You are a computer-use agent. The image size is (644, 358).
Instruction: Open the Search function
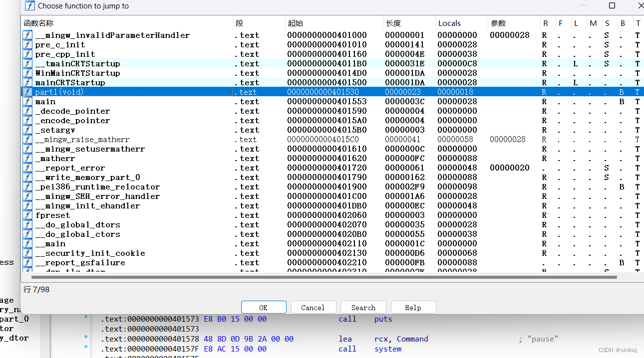coord(363,307)
